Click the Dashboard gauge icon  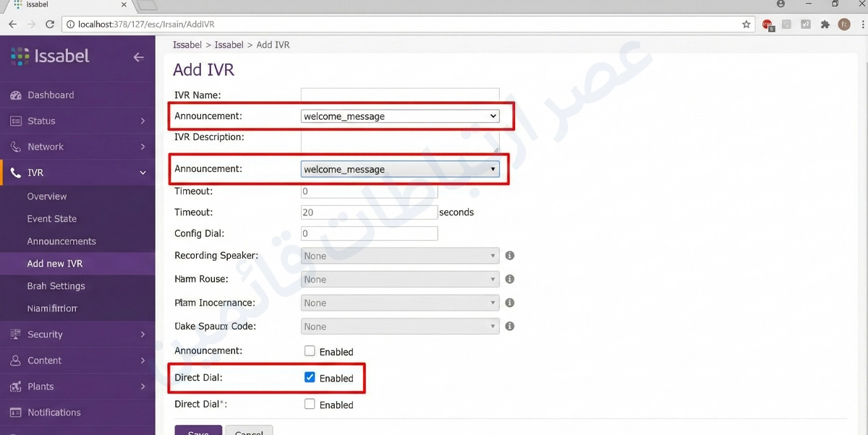coord(16,95)
